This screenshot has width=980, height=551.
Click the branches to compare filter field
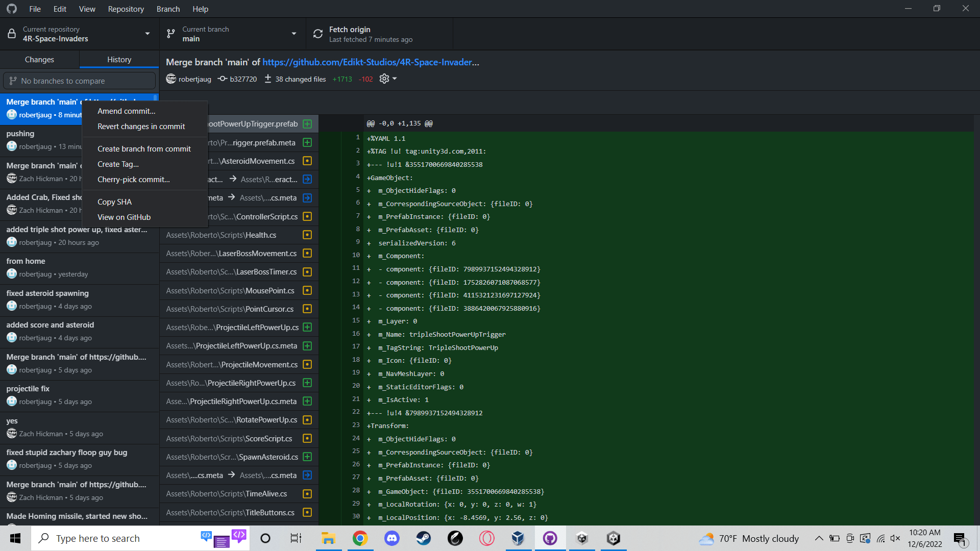79,80
